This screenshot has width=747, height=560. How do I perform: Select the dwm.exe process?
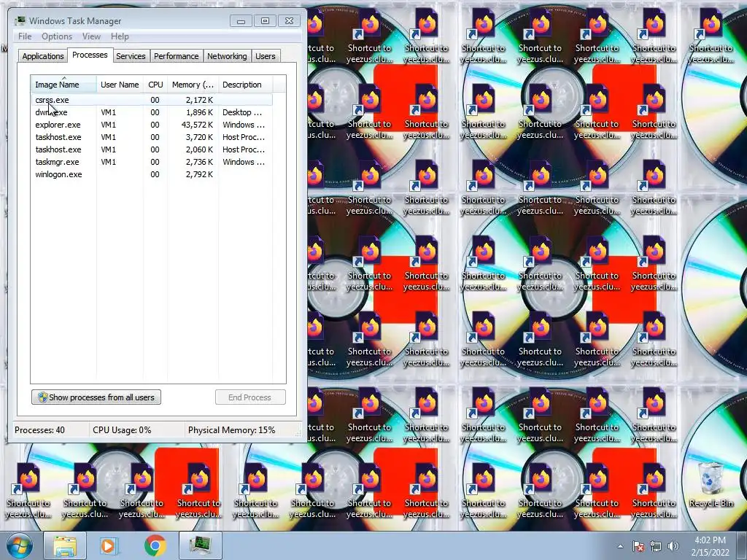point(152,112)
